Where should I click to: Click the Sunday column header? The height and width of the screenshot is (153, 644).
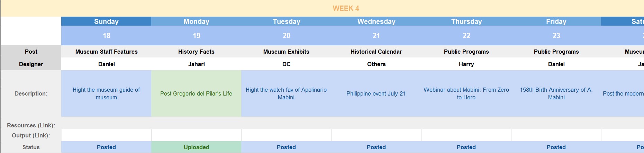[x=106, y=21]
